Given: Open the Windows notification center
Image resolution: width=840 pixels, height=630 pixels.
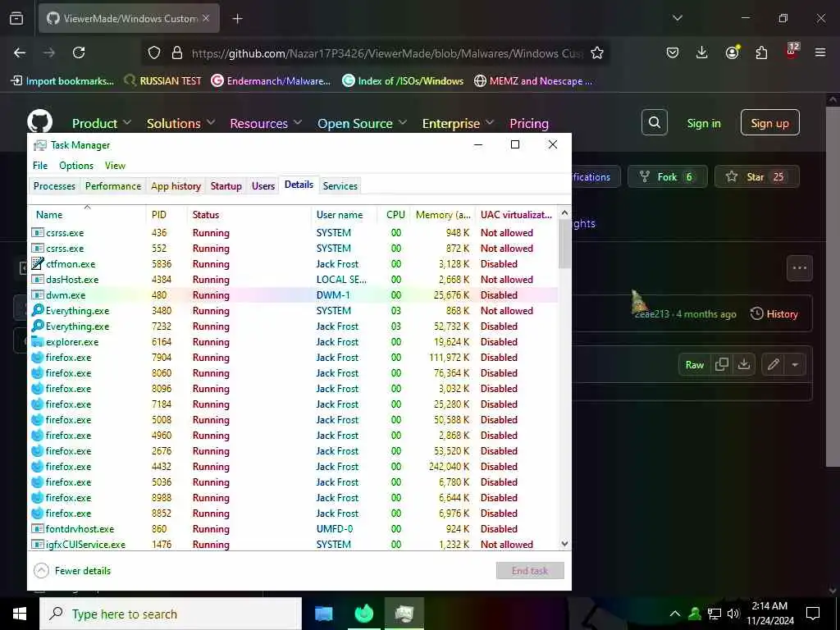Looking at the screenshot, I should pos(813,614).
